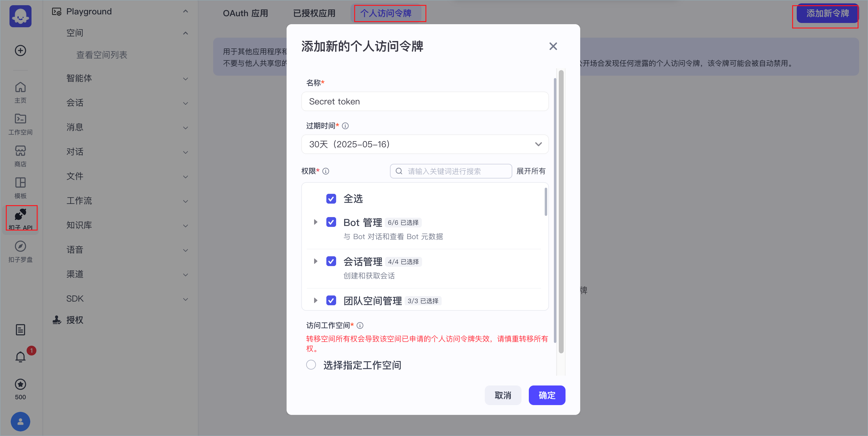
Task: Switch to the OAuth 应用 tab
Action: (x=245, y=13)
